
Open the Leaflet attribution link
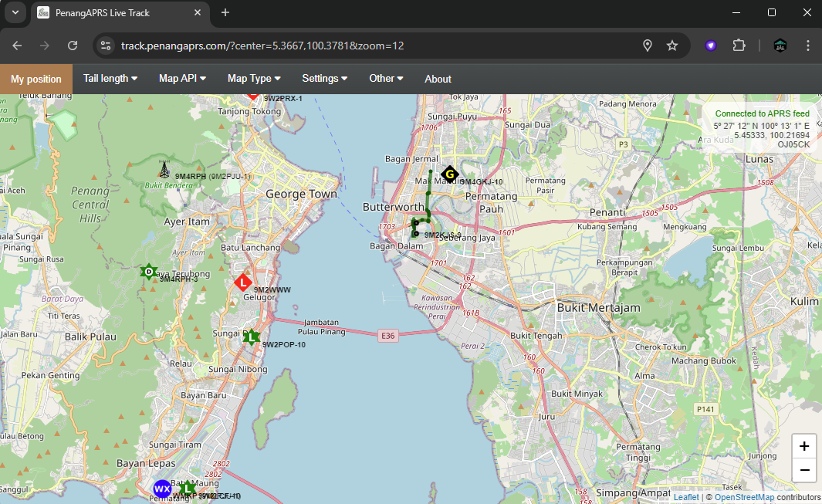686,497
